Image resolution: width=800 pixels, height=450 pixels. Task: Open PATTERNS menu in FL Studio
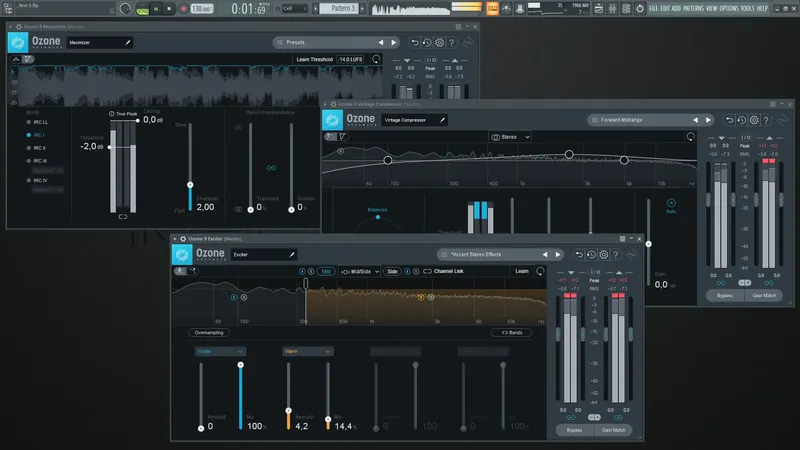pos(693,9)
